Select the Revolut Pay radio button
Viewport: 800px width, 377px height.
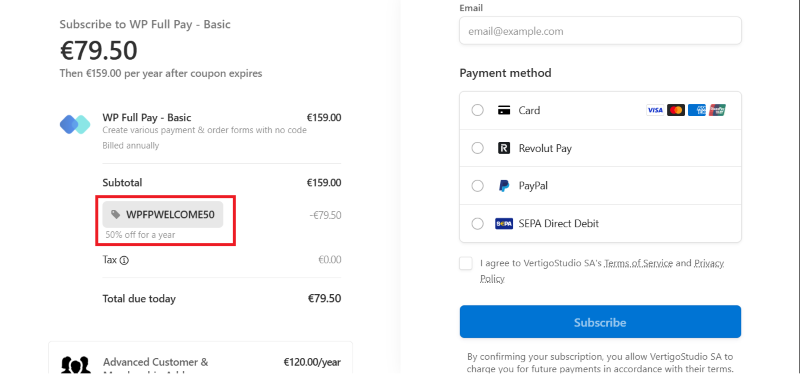click(x=478, y=148)
